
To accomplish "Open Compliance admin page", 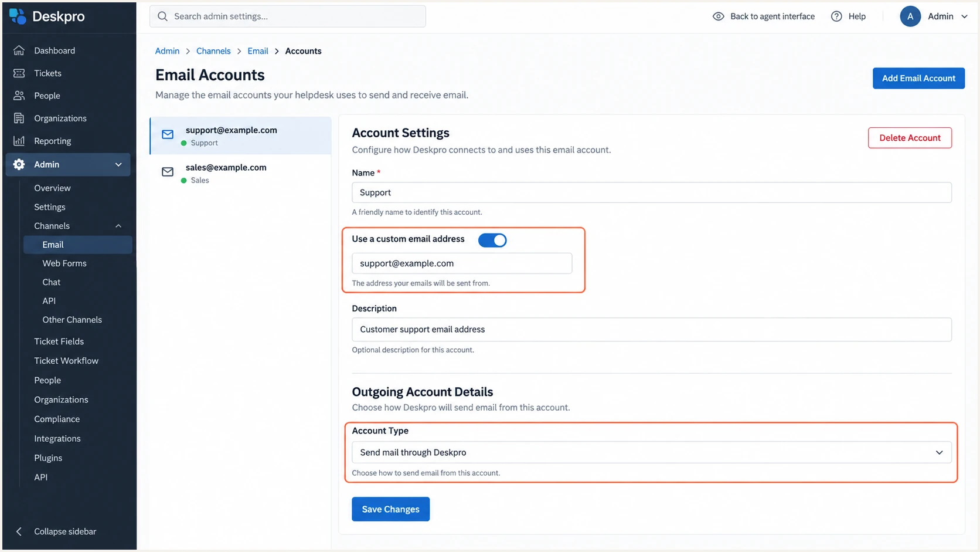I will pyautogui.click(x=57, y=419).
